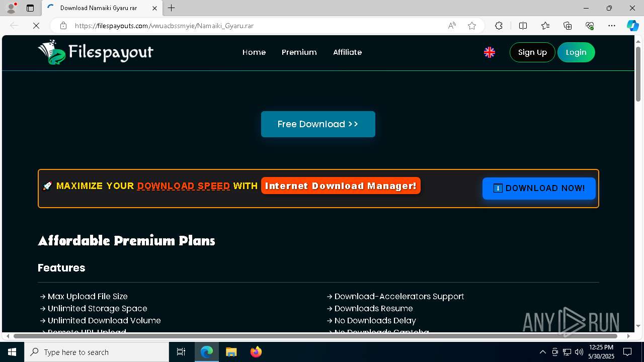
Task: Click the scroll down arrow of scrollbar
Action: pyautogui.click(x=638, y=326)
